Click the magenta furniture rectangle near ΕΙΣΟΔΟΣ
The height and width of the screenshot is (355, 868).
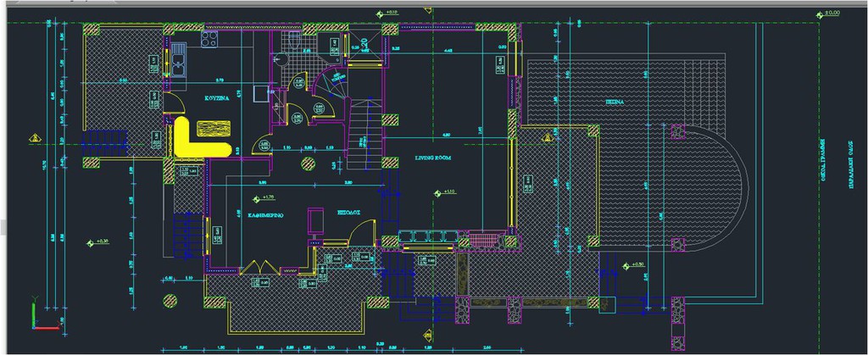click(315, 222)
